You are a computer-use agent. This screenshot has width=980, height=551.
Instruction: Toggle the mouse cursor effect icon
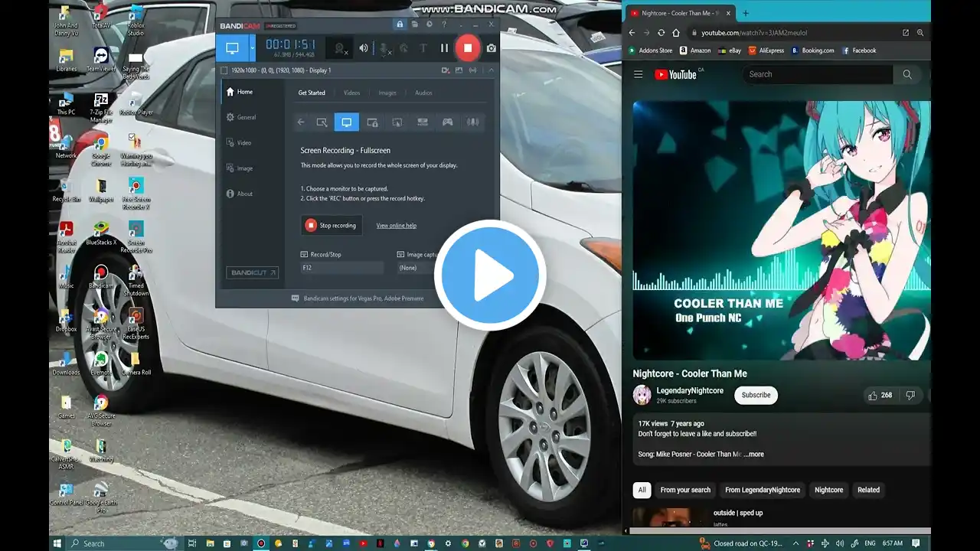(x=403, y=48)
